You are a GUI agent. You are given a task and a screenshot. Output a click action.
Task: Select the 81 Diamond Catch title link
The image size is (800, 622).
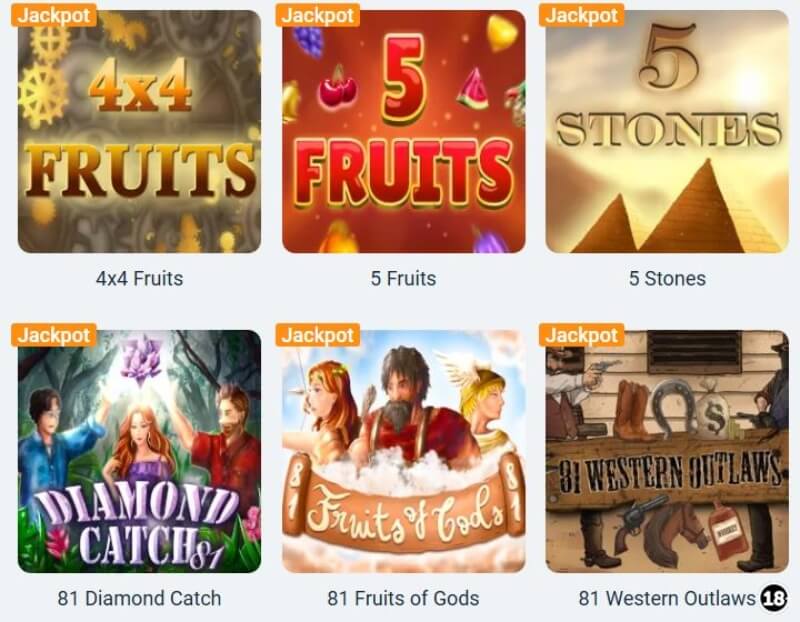[x=139, y=598]
